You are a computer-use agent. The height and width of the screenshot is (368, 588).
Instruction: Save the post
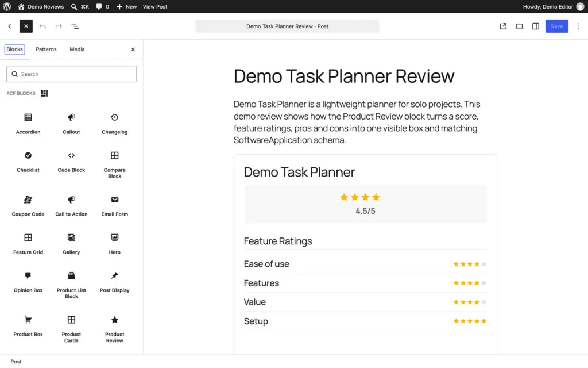(556, 26)
